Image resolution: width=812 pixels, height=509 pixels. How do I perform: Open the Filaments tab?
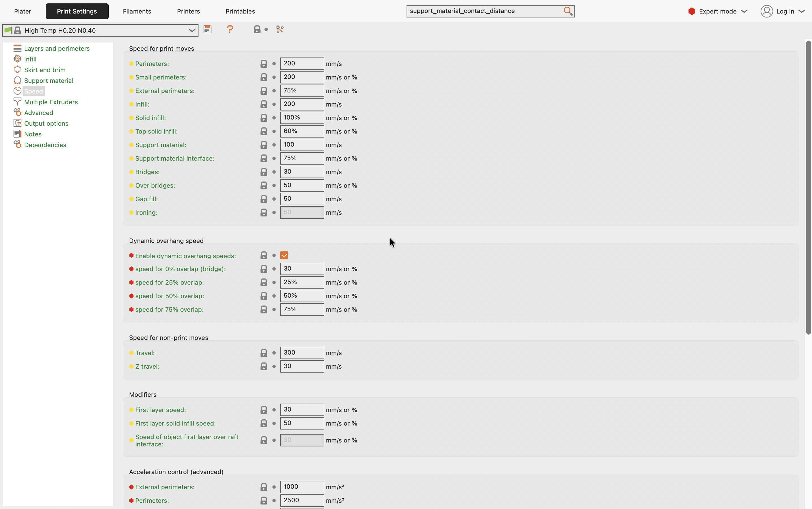[x=137, y=12]
